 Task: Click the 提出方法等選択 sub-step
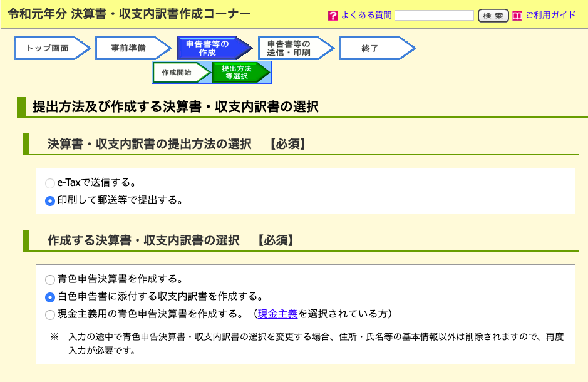click(x=241, y=73)
